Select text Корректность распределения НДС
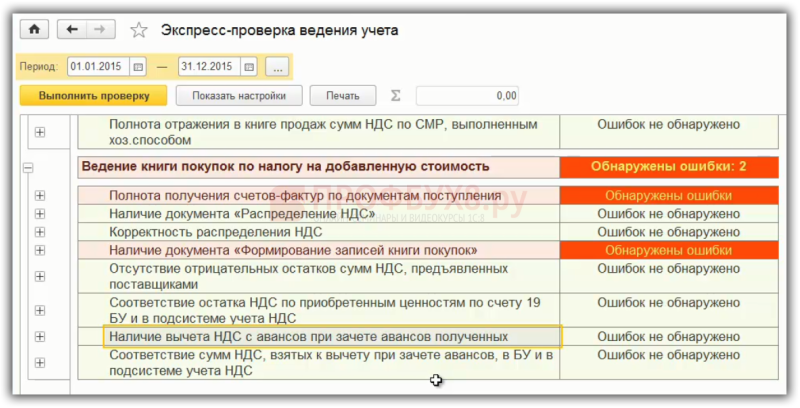This screenshot has width=800, height=408. point(216,232)
